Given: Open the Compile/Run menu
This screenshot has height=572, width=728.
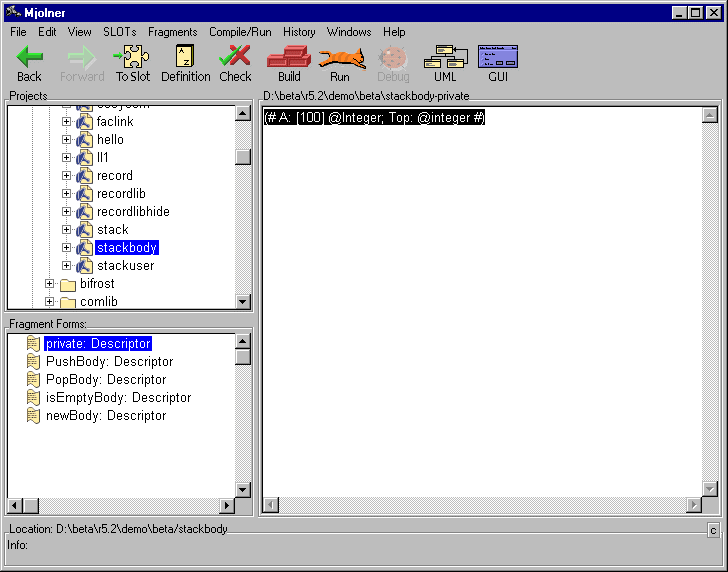Looking at the screenshot, I should (x=240, y=32).
